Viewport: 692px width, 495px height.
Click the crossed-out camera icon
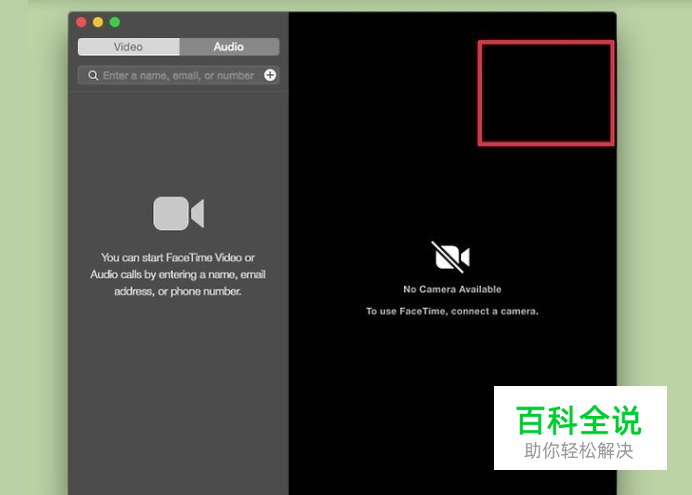pos(451,257)
